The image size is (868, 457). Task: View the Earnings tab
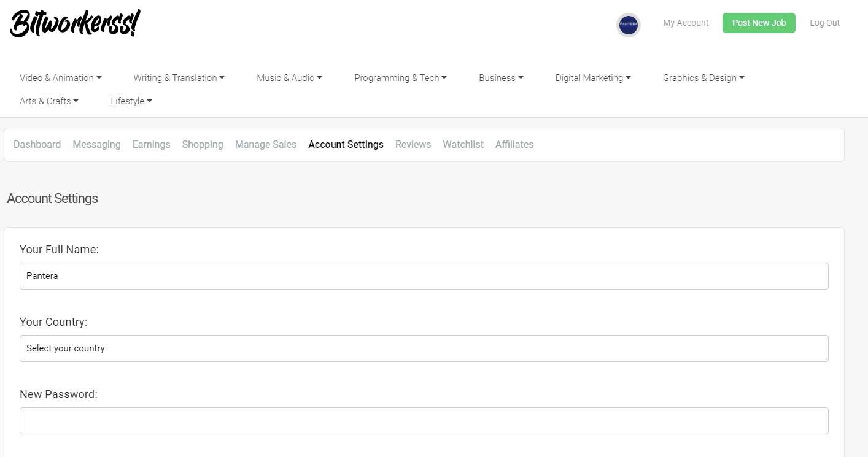(x=152, y=145)
